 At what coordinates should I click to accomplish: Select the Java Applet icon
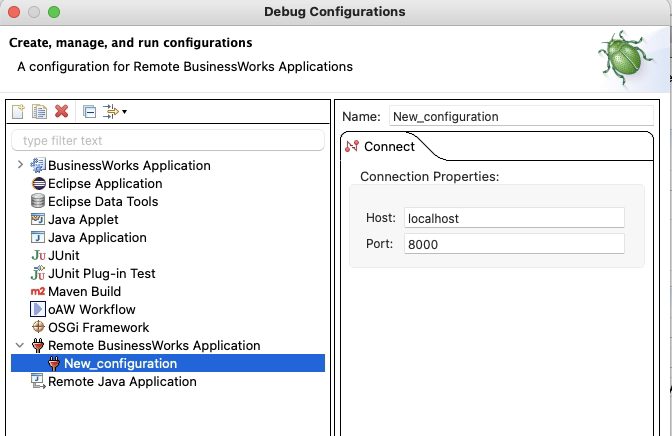[38, 219]
